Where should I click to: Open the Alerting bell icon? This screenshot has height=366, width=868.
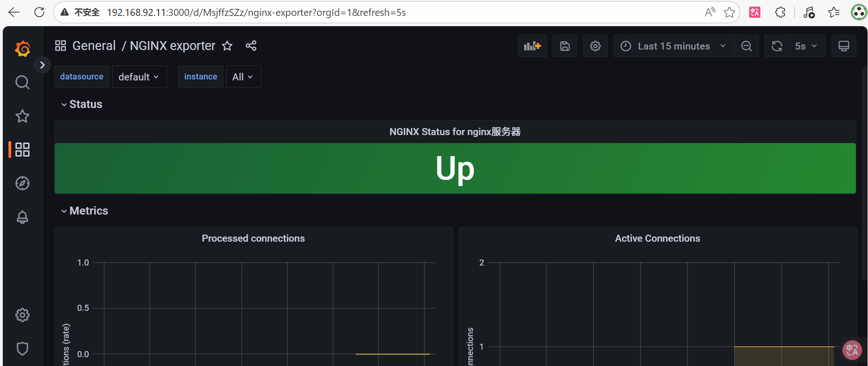(22, 217)
